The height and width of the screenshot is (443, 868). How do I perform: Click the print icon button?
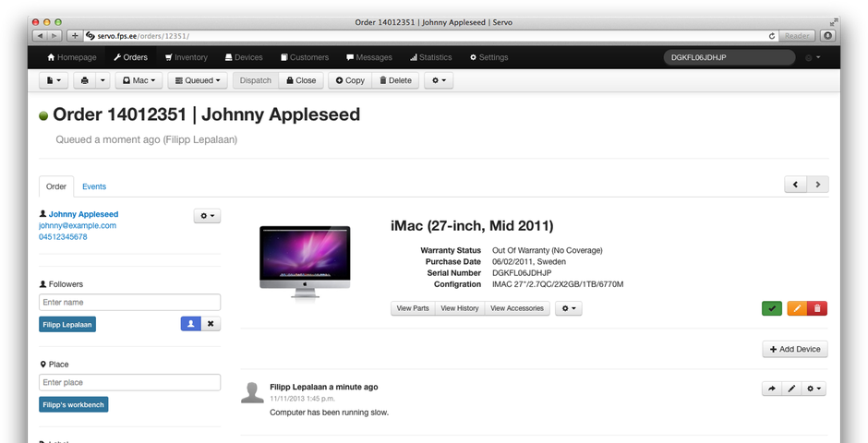click(85, 80)
